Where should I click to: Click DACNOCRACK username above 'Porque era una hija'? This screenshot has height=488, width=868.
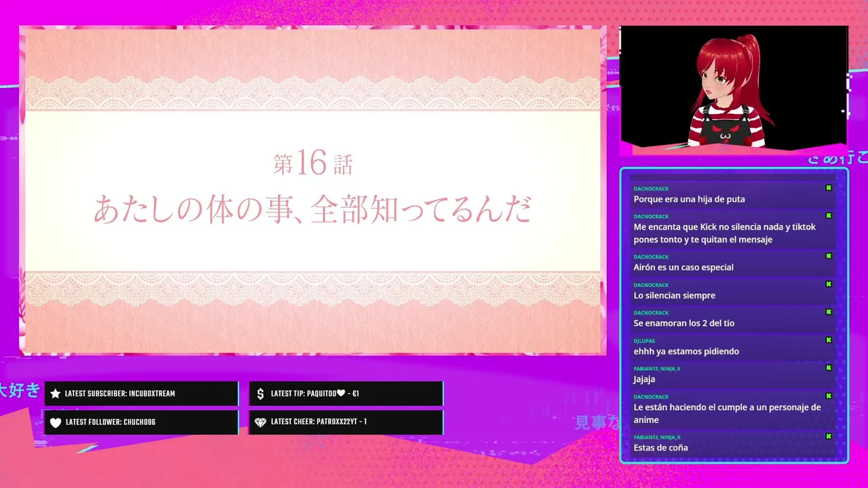651,188
